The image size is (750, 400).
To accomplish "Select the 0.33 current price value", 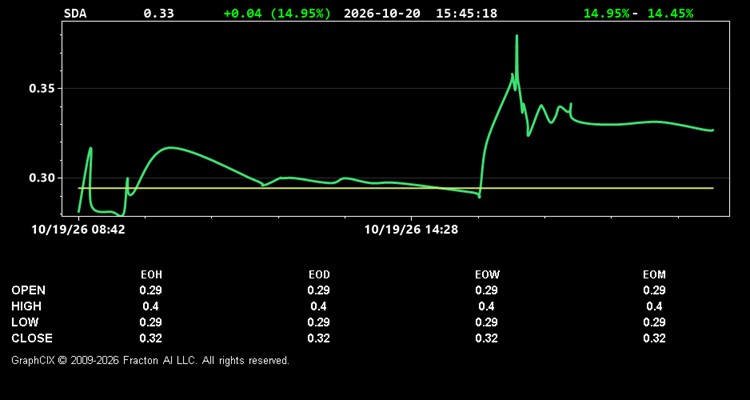I will point(159,13).
